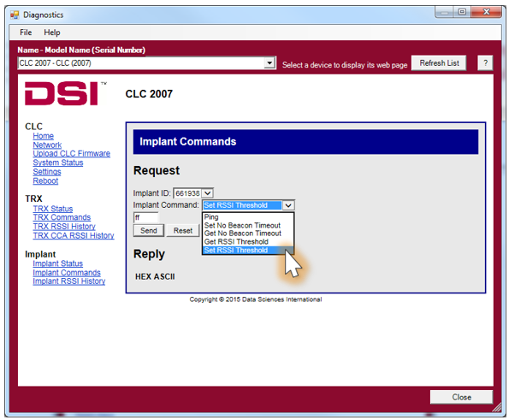Click the Close button at bottom
Viewport: 509px width, 420px height.
pos(461,397)
